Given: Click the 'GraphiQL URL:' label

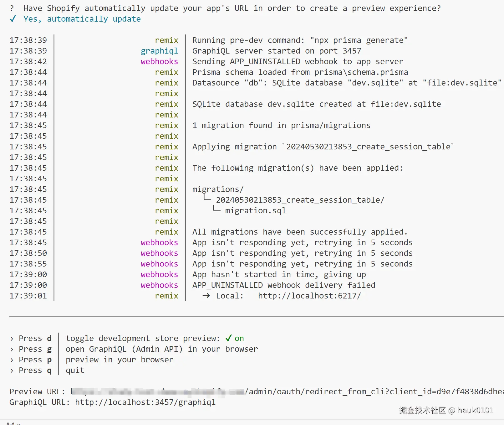Looking at the screenshot, I should tap(39, 402).
